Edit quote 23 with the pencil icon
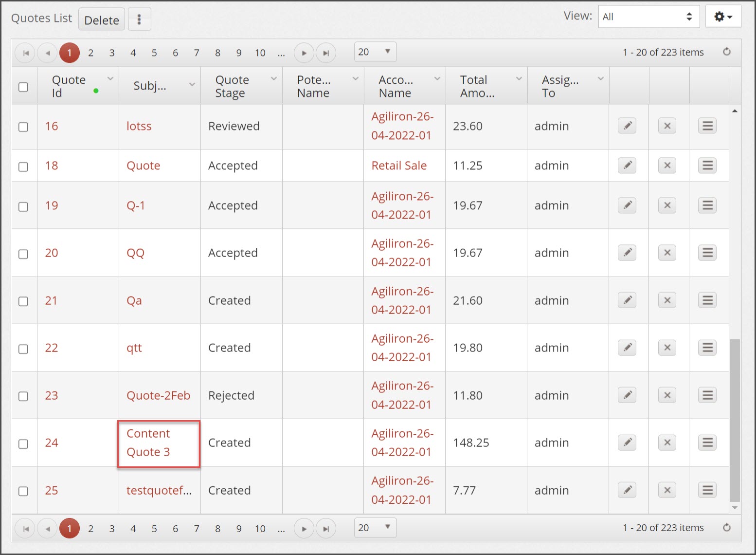 click(627, 395)
